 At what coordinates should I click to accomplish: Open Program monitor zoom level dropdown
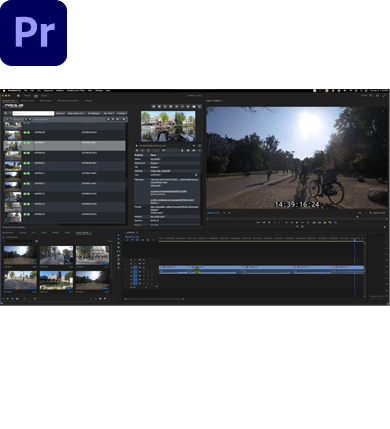click(230, 213)
